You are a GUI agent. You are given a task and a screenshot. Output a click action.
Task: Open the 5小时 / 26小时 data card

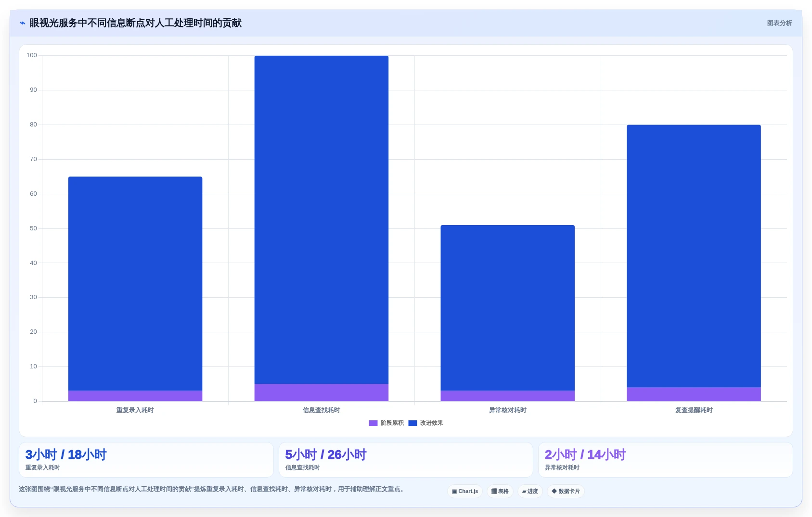point(406,460)
